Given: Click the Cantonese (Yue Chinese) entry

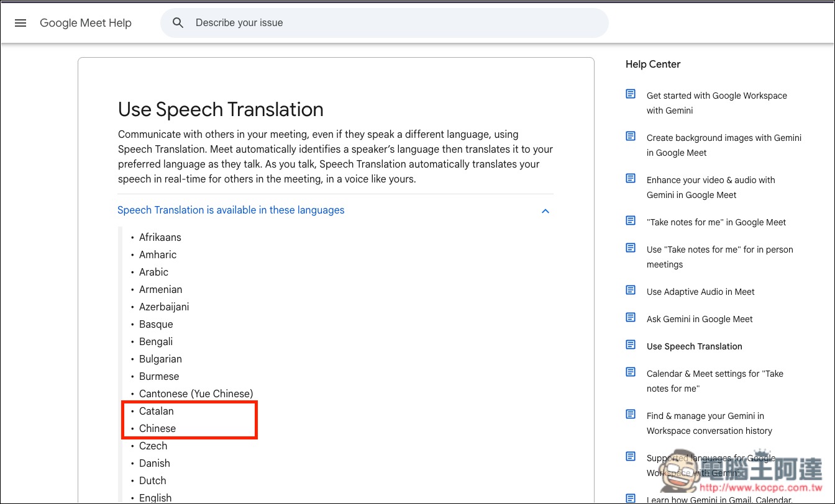Looking at the screenshot, I should click(x=196, y=394).
